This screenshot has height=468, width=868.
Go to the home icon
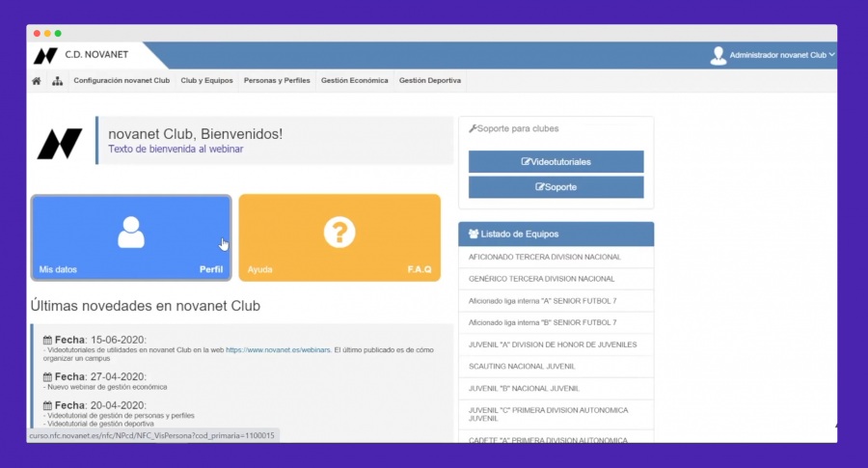point(37,81)
